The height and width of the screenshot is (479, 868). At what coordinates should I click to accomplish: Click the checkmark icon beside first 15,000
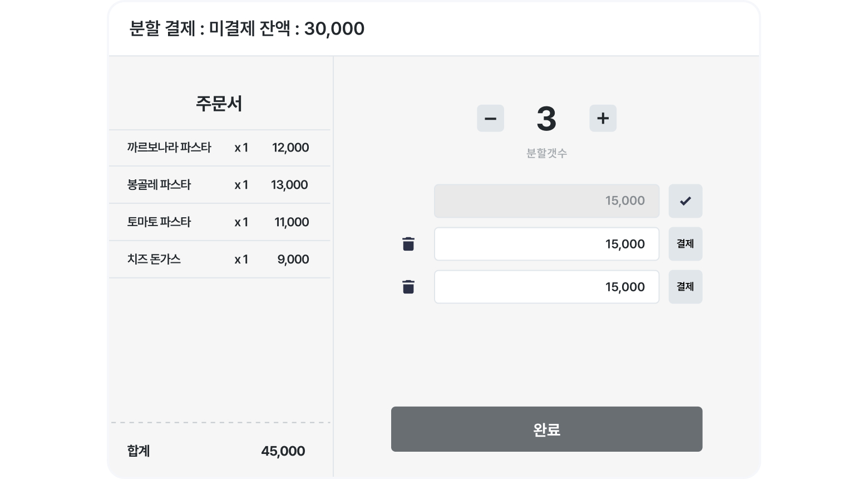tap(685, 201)
